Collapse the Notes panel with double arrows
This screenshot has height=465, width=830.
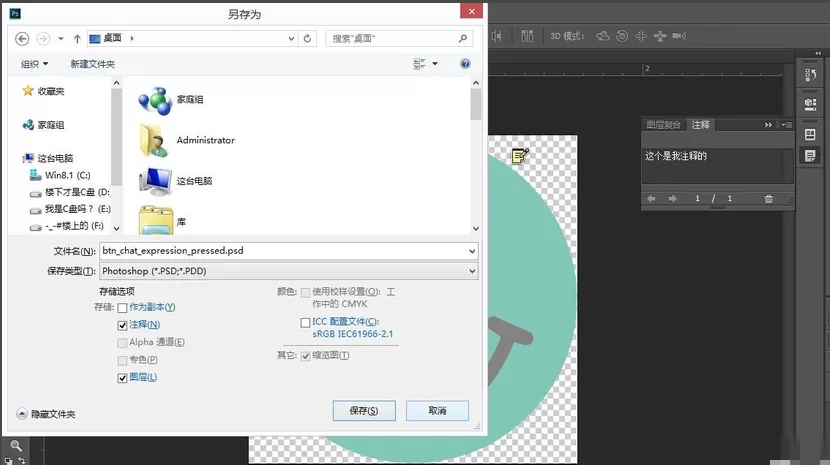[x=768, y=125]
